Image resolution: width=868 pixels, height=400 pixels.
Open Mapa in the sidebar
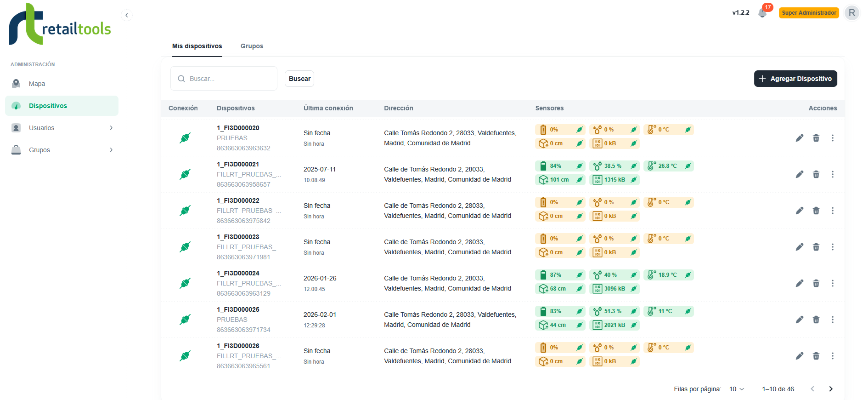37,84
